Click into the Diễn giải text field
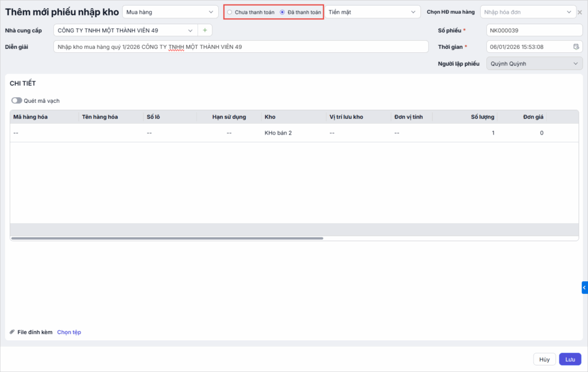This screenshot has width=588, height=372. pyautogui.click(x=241, y=47)
